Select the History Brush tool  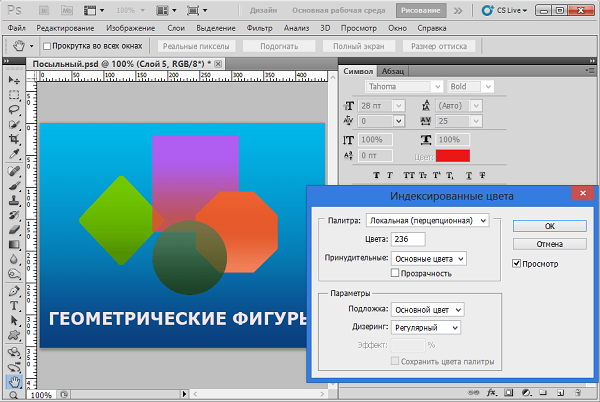[14, 215]
